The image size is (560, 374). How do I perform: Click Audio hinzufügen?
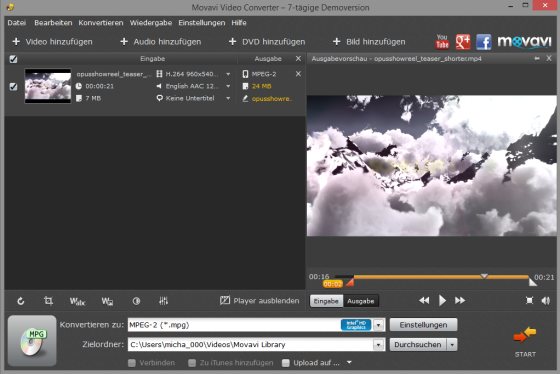coord(160,42)
